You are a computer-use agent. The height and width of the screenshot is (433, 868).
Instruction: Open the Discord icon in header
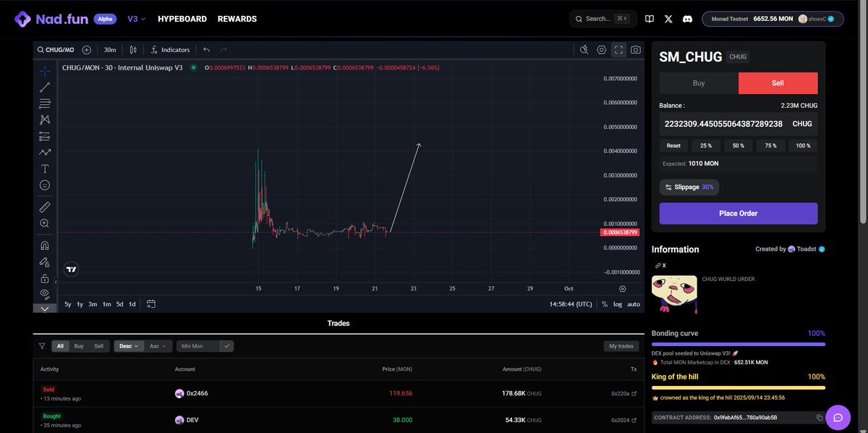point(687,19)
